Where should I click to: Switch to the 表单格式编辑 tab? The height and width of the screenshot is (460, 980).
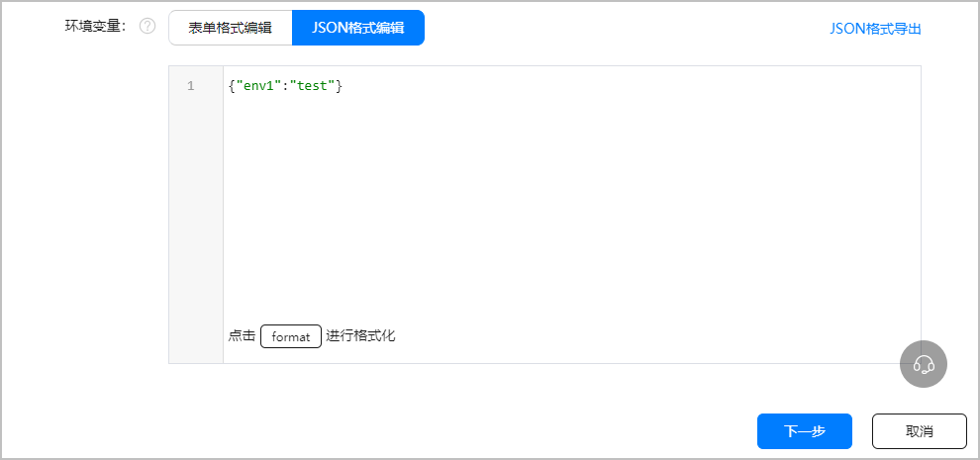tap(230, 28)
